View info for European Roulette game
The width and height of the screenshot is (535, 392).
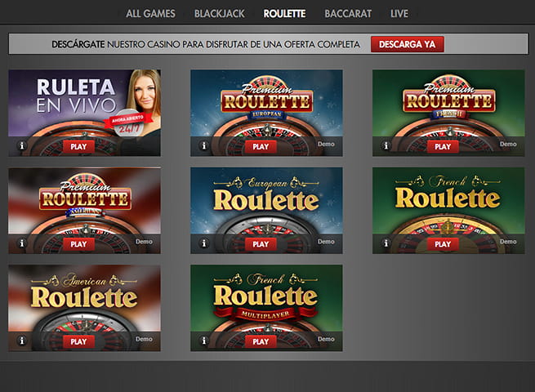click(x=204, y=243)
